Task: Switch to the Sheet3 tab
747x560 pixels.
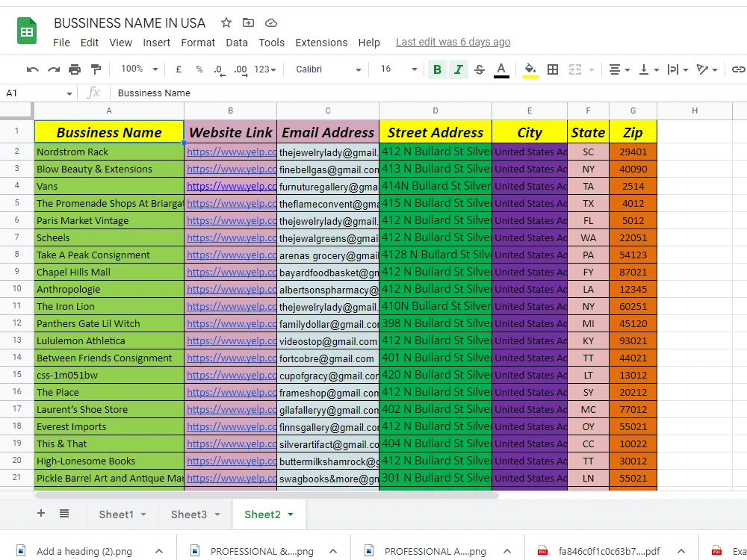Action: [x=189, y=514]
